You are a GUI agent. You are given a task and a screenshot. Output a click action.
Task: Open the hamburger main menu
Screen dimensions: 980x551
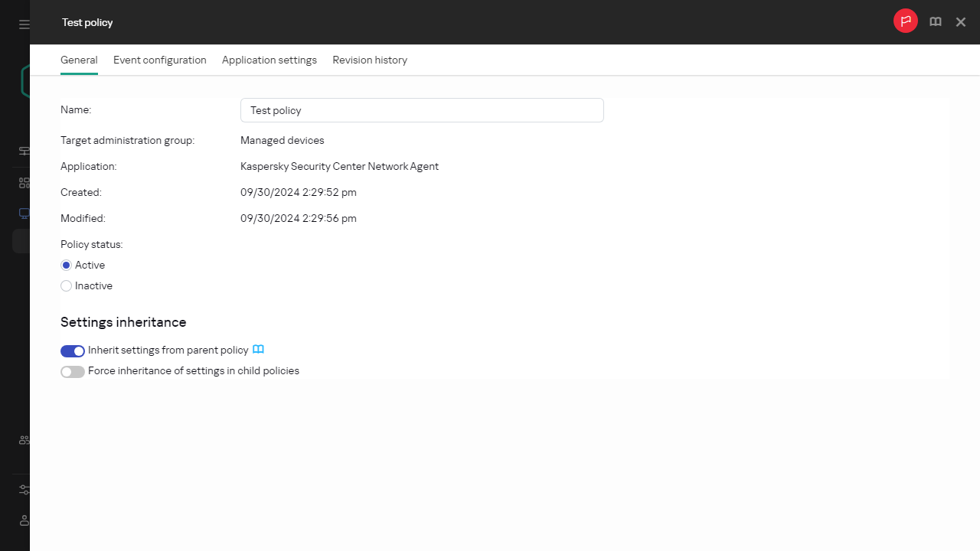pyautogui.click(x=24, y=24)
